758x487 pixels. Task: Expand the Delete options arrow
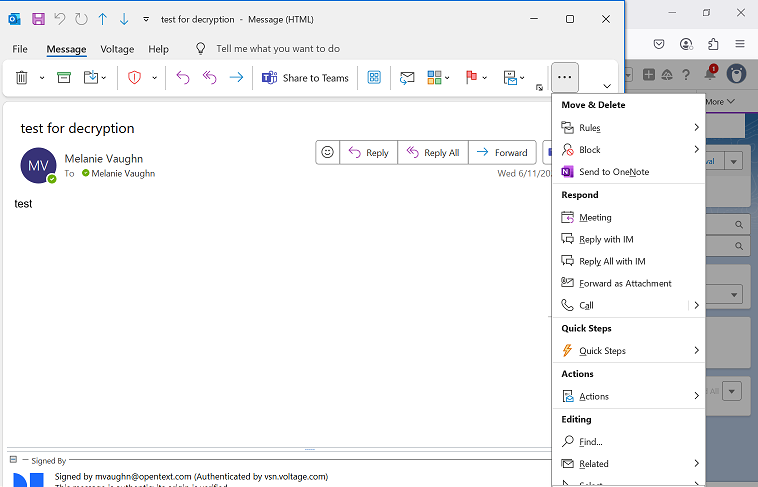[x=42, y=77]
